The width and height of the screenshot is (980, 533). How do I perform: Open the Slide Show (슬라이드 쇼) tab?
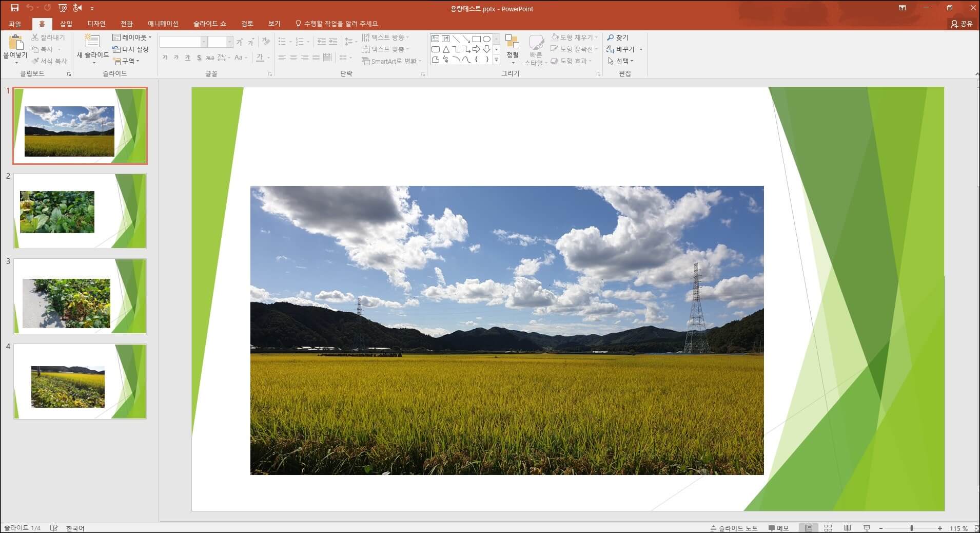pyautogui.click(x=209, y=24)
